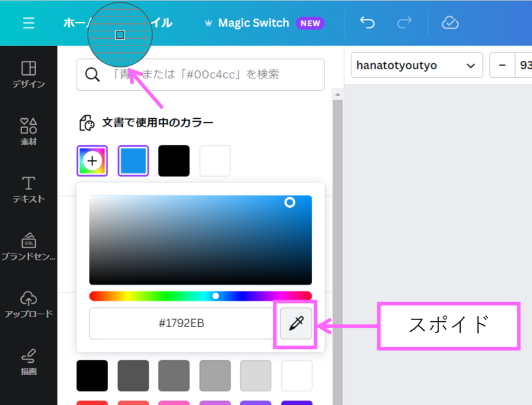532x405 pixels.
Task: Select the blue document color swatch
Action: [133, 161]
